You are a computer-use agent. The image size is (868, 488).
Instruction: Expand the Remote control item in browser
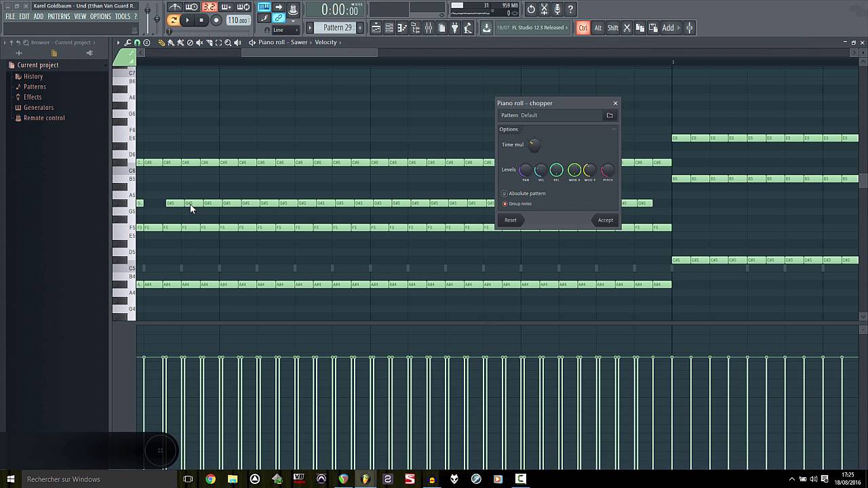click(x=44, y=118)
